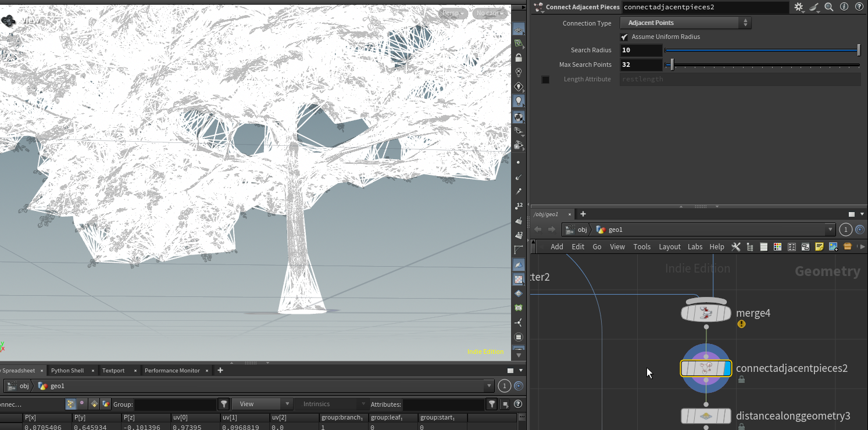Open the parameter gear settings menu
Viewport: 868px width, 430px height.
coord(799,7)
